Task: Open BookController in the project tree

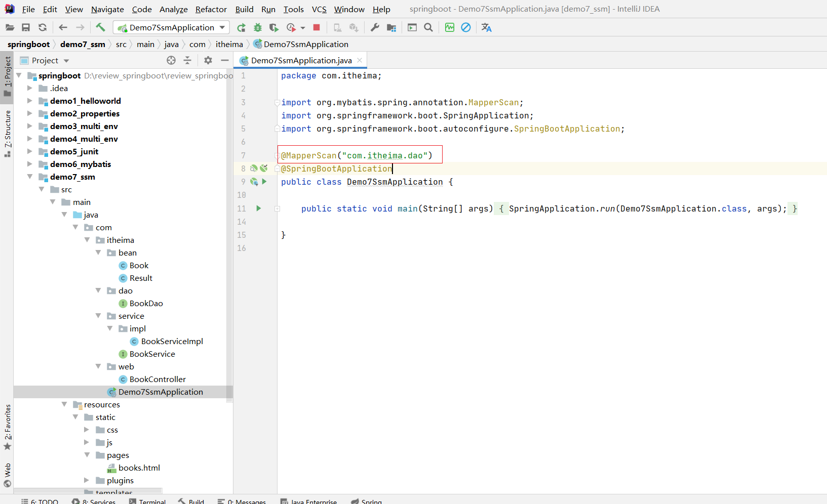Action: [157, 379]
